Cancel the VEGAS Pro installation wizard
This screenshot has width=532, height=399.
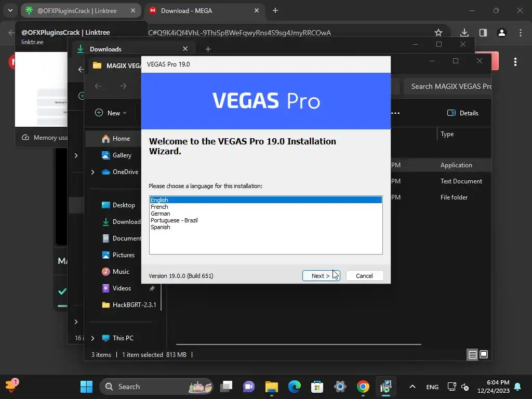click(364, 275)
